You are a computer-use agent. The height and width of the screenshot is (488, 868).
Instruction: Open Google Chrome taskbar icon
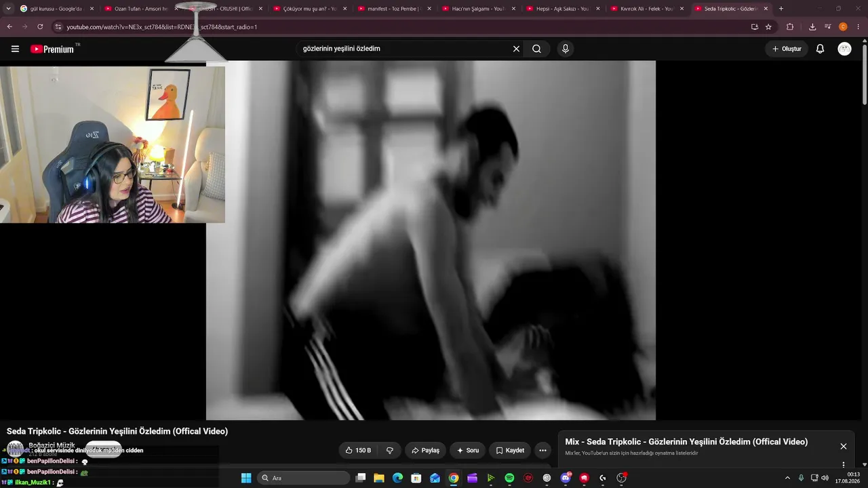pos(454,478)
